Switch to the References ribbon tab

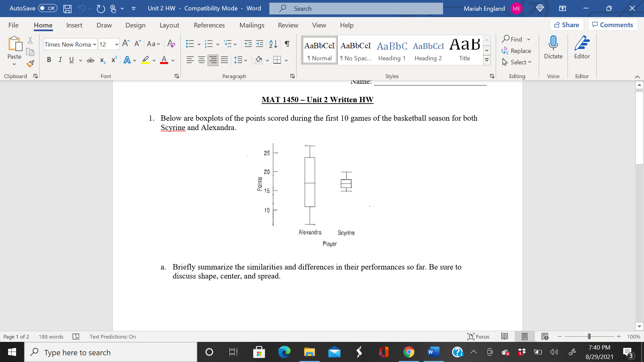[x=209, y=25]
